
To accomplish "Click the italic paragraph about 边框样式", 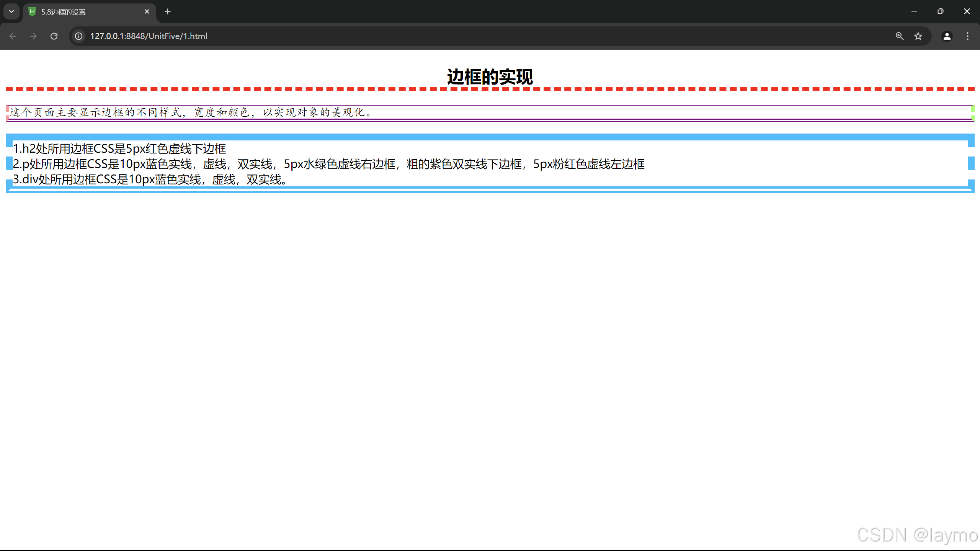I will [x=191, y=112].
